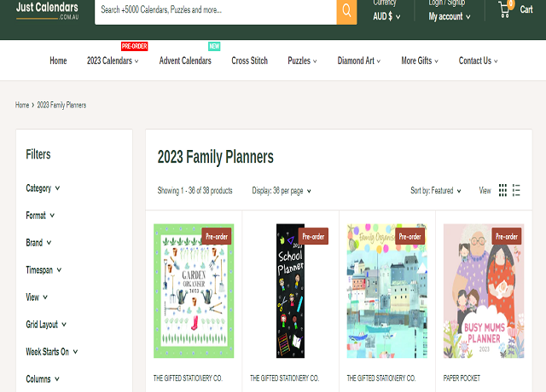This screenshot has width=546, height=392.
Task: Change Display 36 per page dropdown
Action: point(282,191)
